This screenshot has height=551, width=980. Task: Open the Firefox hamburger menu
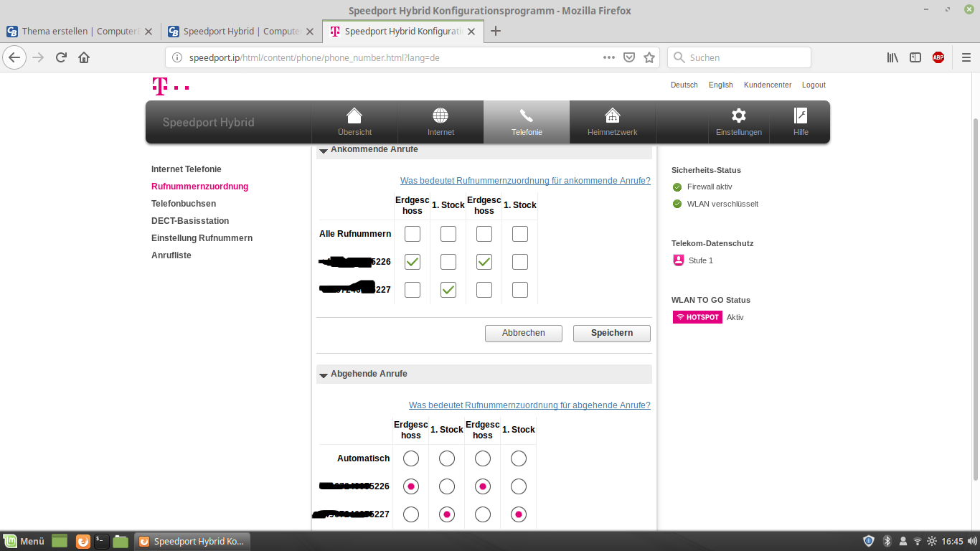pos(966,57)
